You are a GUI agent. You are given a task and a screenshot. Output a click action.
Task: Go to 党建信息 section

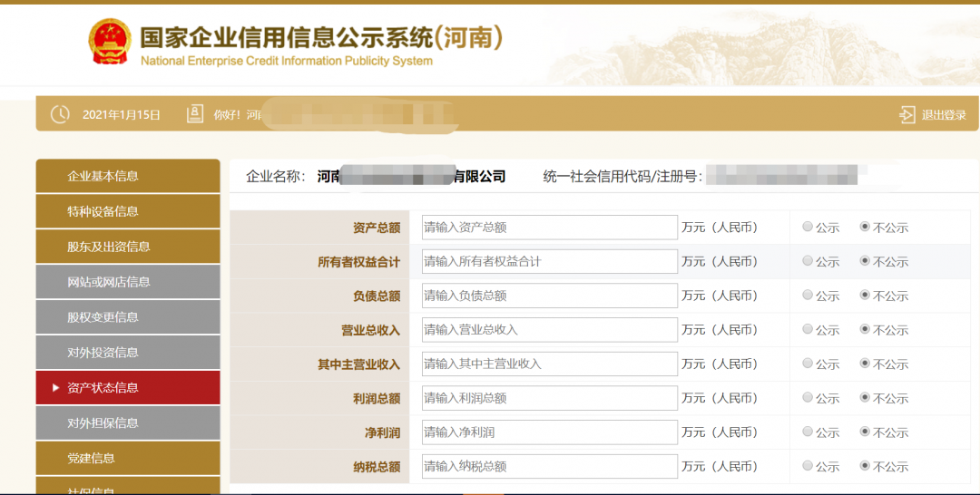128,458
